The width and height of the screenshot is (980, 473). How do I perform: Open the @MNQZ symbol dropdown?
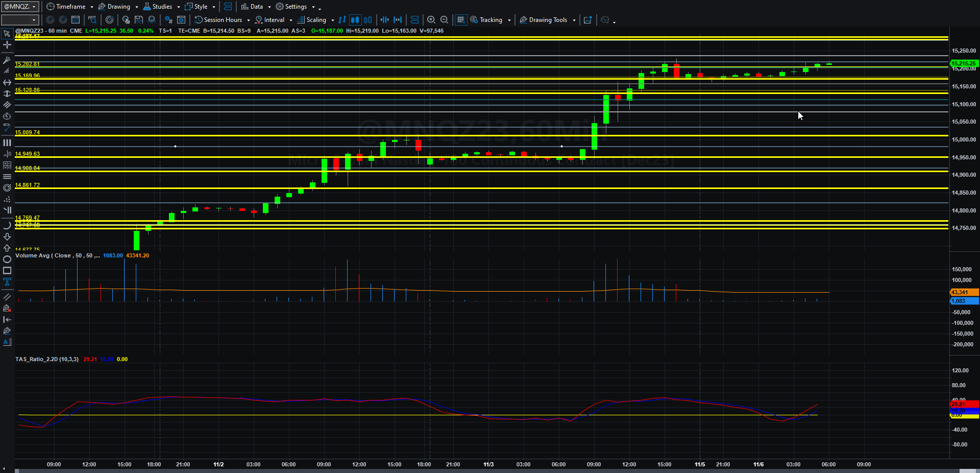pos(20,7)
